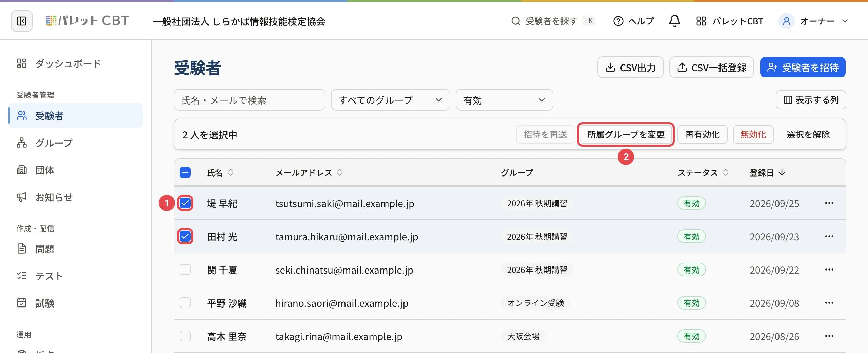The image size is (868, 353).
Task: Select the 受験者 sidebar item
Action: coord(76,116)
